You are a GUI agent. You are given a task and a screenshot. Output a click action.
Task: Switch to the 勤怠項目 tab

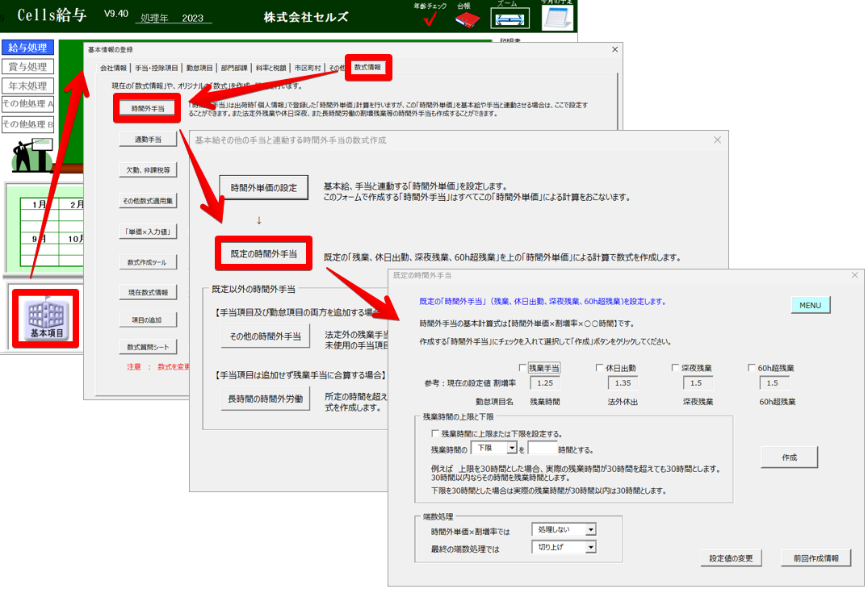[199, 68]
